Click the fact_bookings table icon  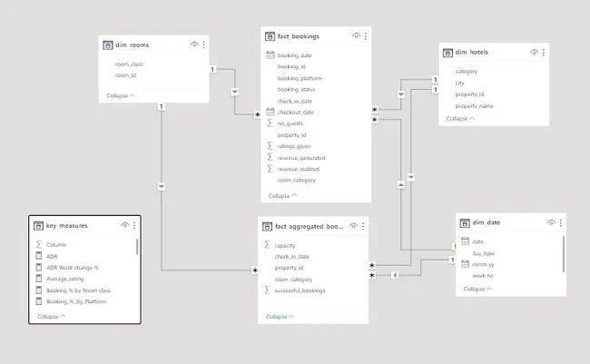tap(270, 36)
